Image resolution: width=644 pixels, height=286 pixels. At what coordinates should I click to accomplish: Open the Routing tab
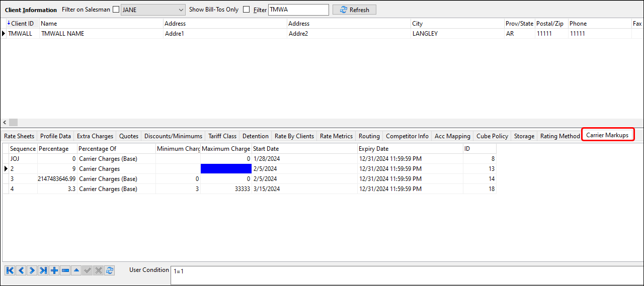click(369, 136)
